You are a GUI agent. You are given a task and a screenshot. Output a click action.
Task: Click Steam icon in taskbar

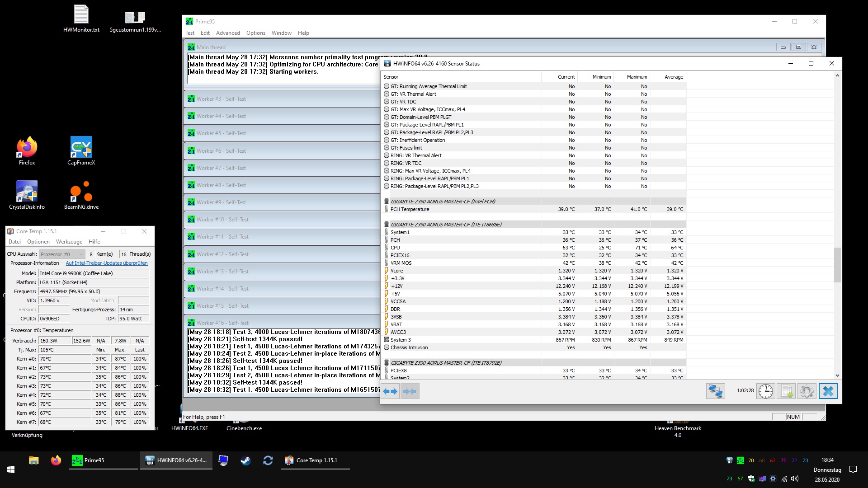pos(245,460)
